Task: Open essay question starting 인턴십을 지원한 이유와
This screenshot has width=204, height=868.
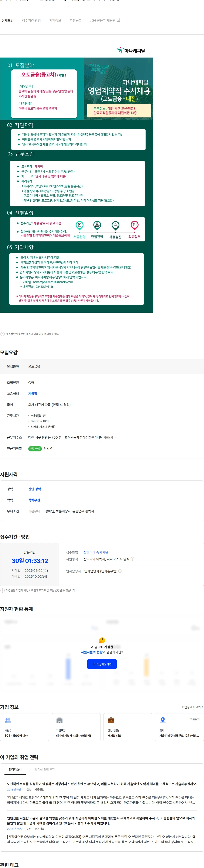Action: [x=101, y=820]
